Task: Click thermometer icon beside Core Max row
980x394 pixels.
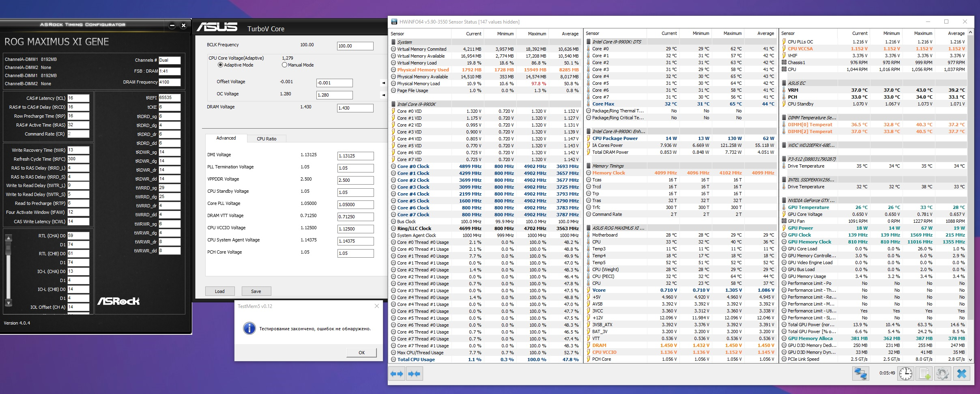Action: click(x=588, y=104)
